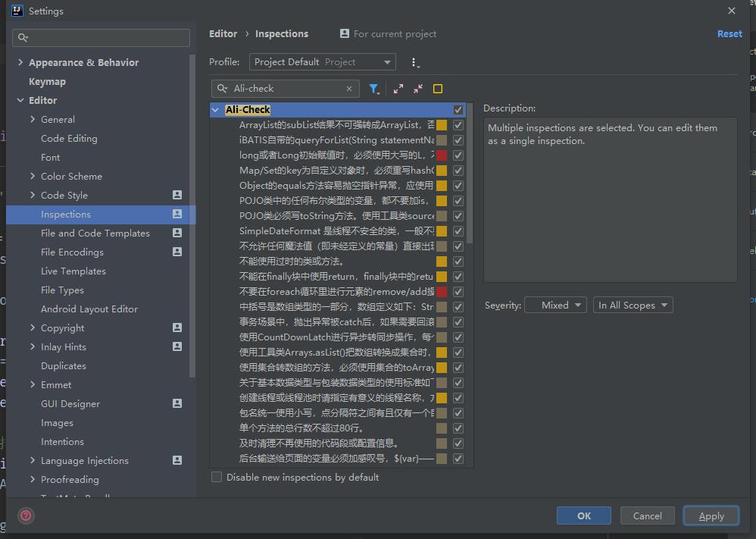Toggle showing only modified inspections
The height and width of the screenshot is (539, 756).
click(x=437, y=89)
